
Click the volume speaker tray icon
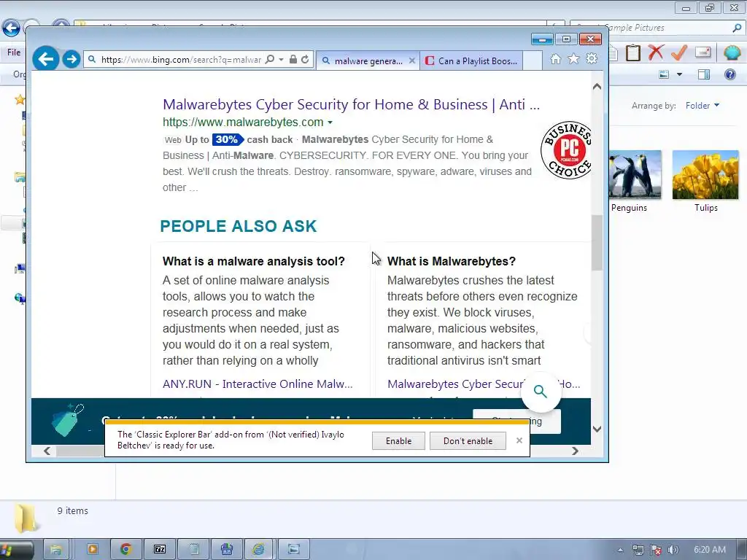673,550
